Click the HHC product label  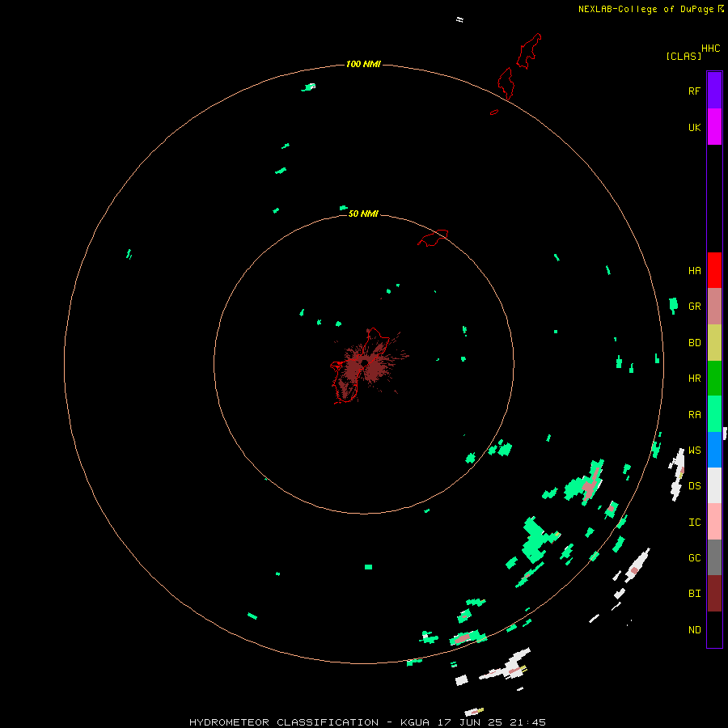pyautogui.click(x=711, y=49)
